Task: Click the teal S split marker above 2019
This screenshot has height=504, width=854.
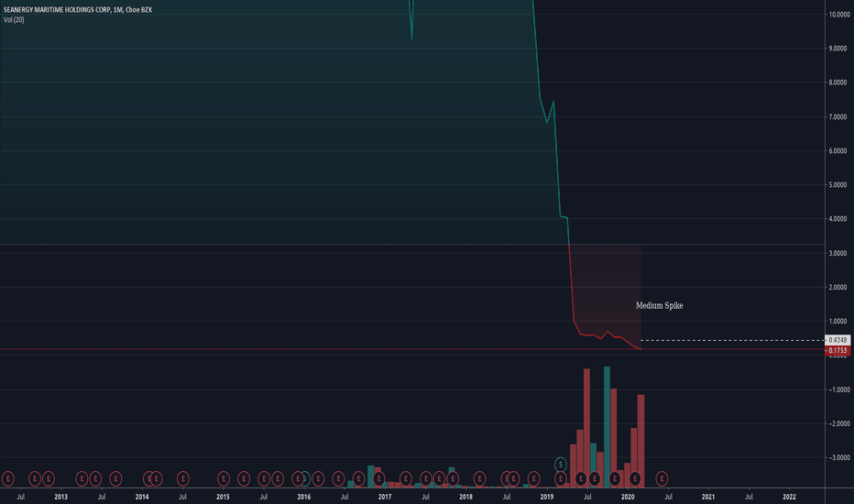Action: 561,465
